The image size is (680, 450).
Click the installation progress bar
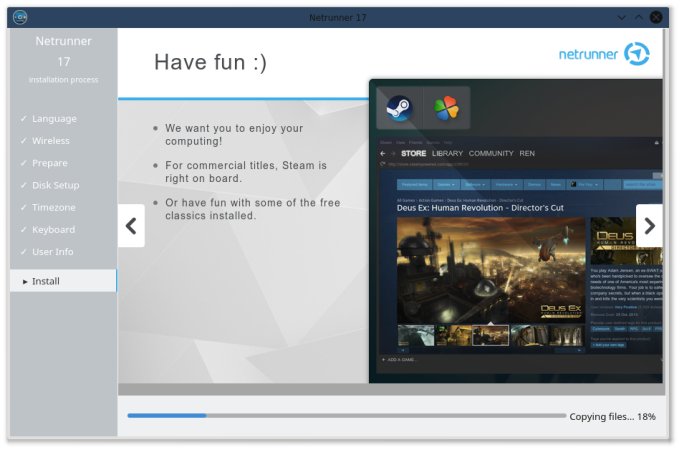coord(345,415)
